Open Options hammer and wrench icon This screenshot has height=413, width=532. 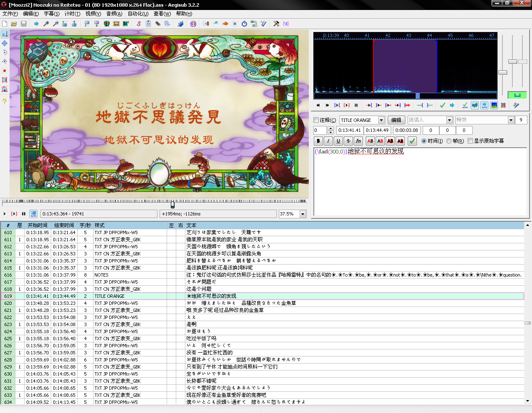coord(276,24)
